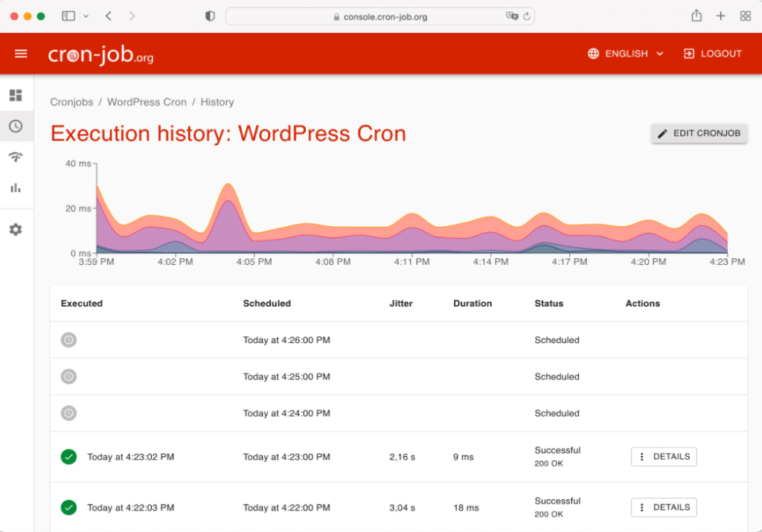The image size is (762, 532).
Task: Click LOGOUT in the header
Action: pos(711,53)
